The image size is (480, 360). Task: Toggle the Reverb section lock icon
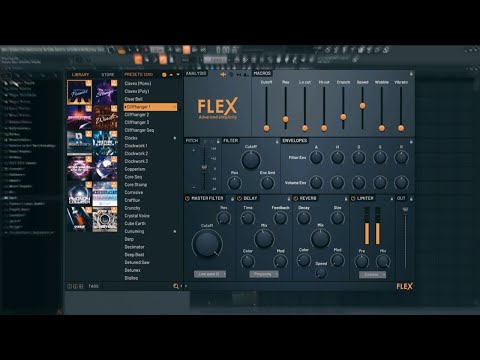(x=346, y=198)
